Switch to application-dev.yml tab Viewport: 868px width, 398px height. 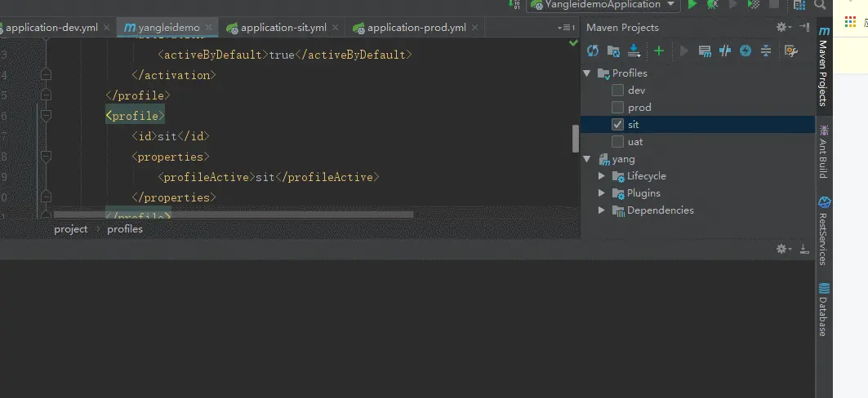click(51, 27)
